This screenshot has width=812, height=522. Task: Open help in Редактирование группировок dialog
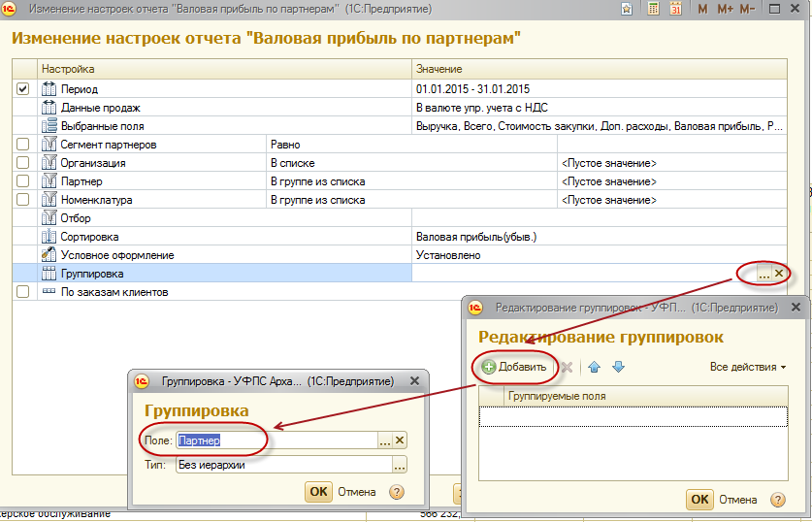tap(778, 500)
